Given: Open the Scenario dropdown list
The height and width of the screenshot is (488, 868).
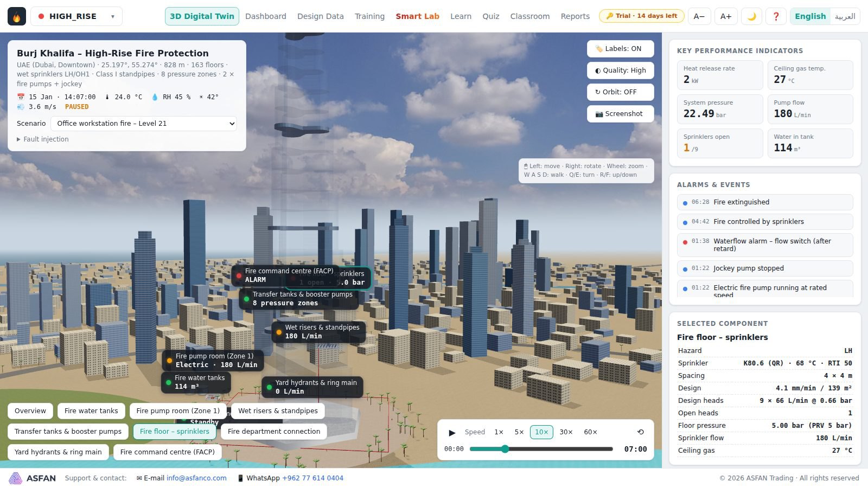Looking at the screenshot, I should [144, 124].
